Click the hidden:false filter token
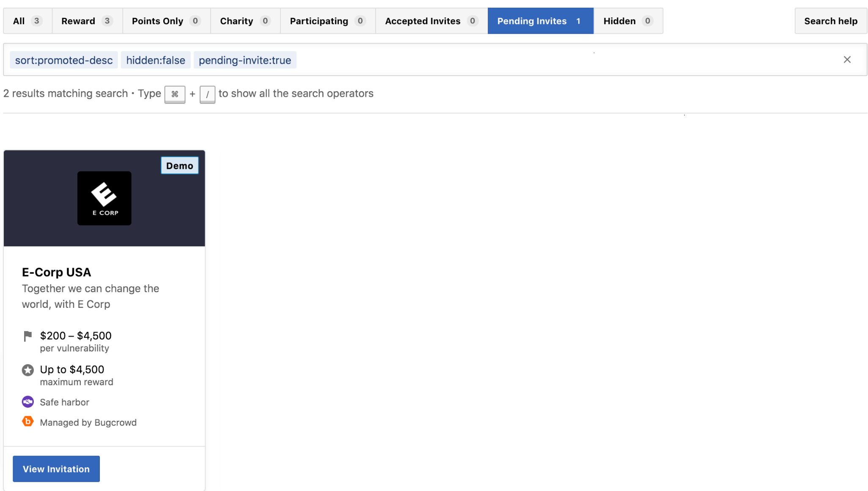Image resolution: width=868 pixels, height=491 pixels. [x=156, y=60]
